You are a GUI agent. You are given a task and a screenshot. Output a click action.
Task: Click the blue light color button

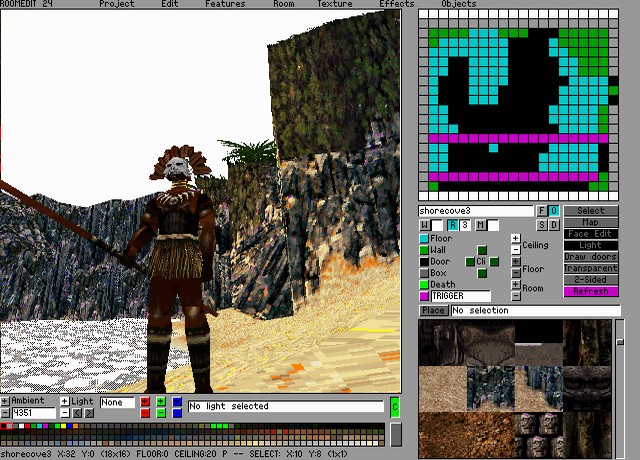[177, 402]
